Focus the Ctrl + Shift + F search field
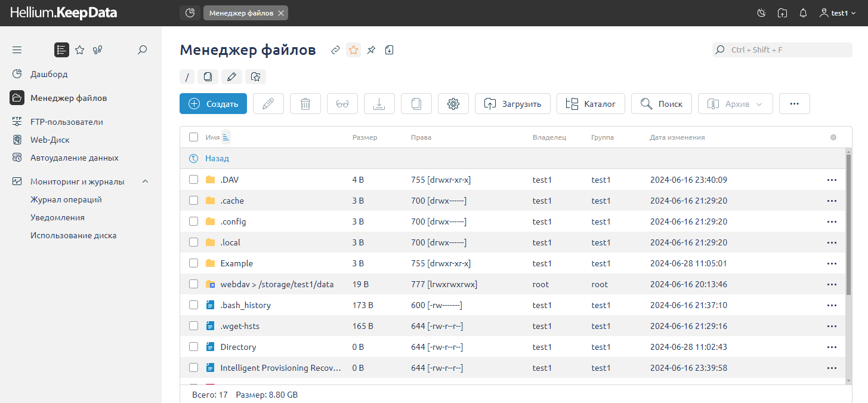This screenshot has height=403, width=868. [x=782, y=50]
